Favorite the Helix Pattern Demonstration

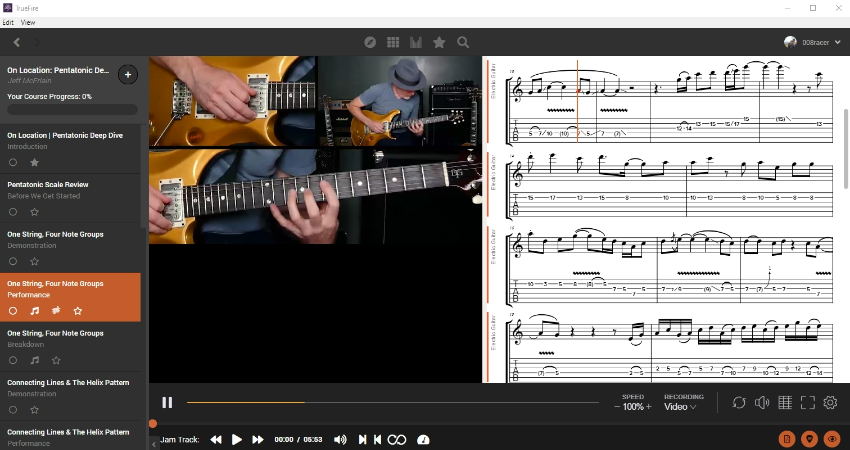click(35, 410)
